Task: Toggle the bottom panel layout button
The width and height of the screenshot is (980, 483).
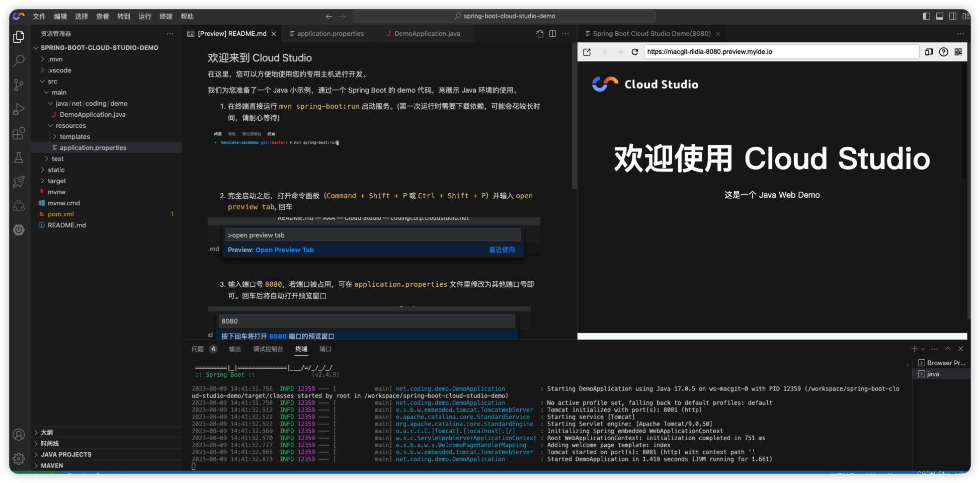Action: click(x=939, y=16)
